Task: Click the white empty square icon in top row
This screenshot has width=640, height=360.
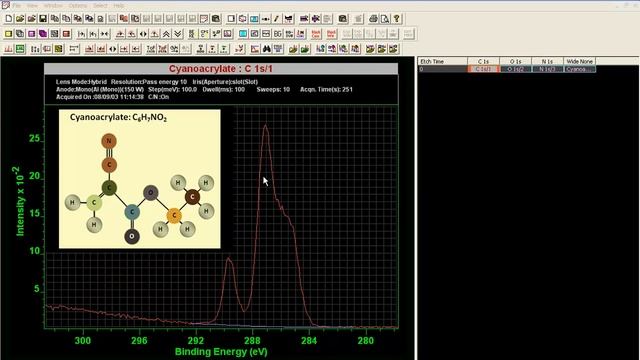Action: [x=231, y=18]
